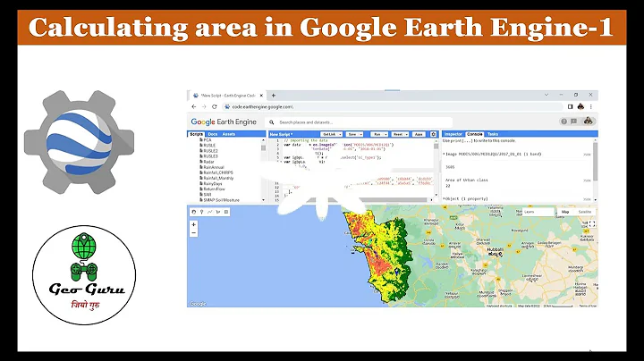Select the draw line tool on map

coord(210,212)
